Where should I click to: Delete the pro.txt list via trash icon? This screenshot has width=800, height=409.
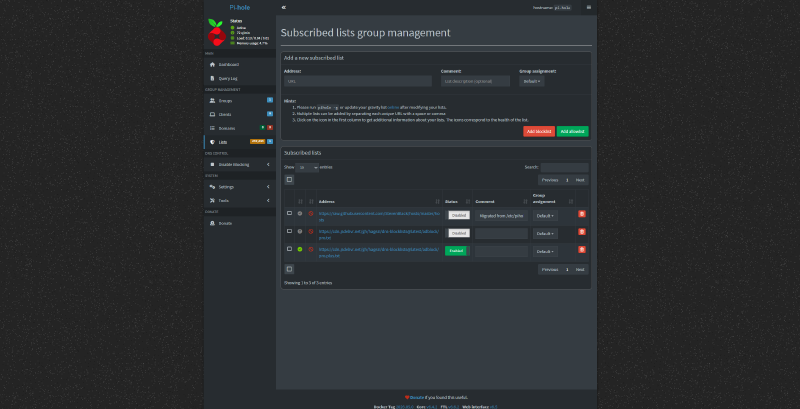tap(582, 232)
